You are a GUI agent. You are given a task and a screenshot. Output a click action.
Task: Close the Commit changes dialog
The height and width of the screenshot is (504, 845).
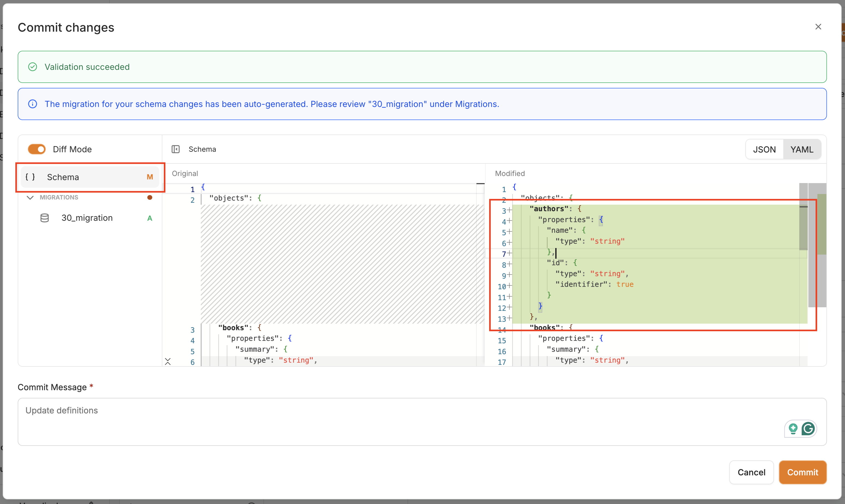point(818,27)
